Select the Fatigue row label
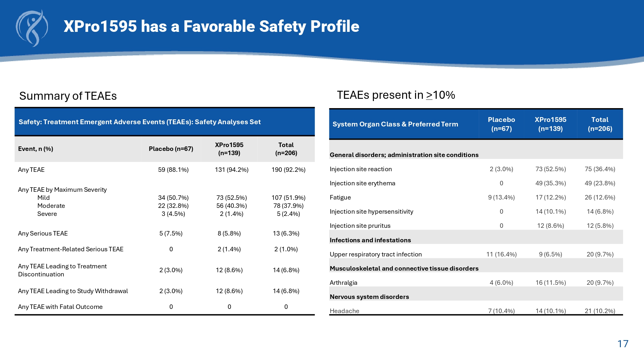The image size is (644, 362). (x=340, y=197)
